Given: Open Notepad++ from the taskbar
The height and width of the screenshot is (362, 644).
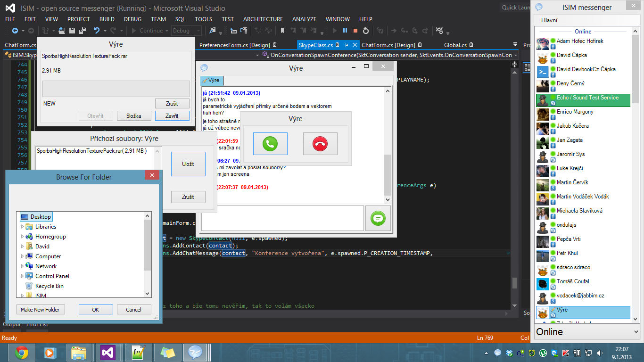Looking at the screenshot, I should [x=138, y=352].
